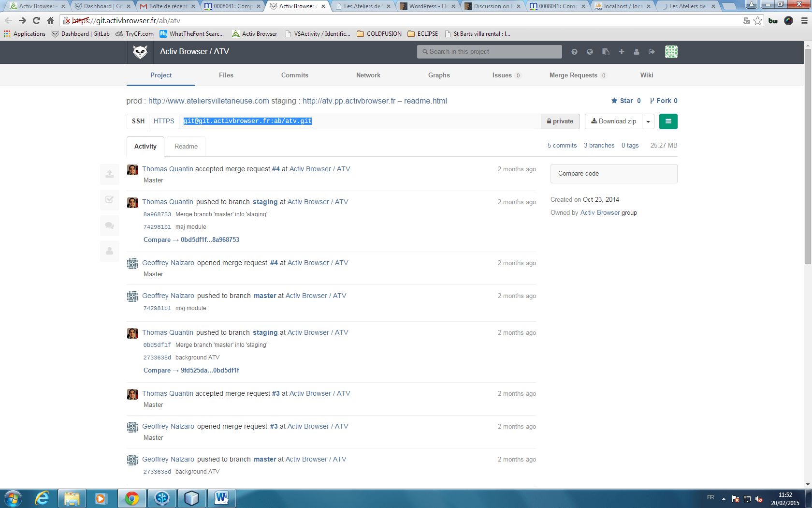
Task: Click the plus icon for new project
Action: tap(621, 52)
